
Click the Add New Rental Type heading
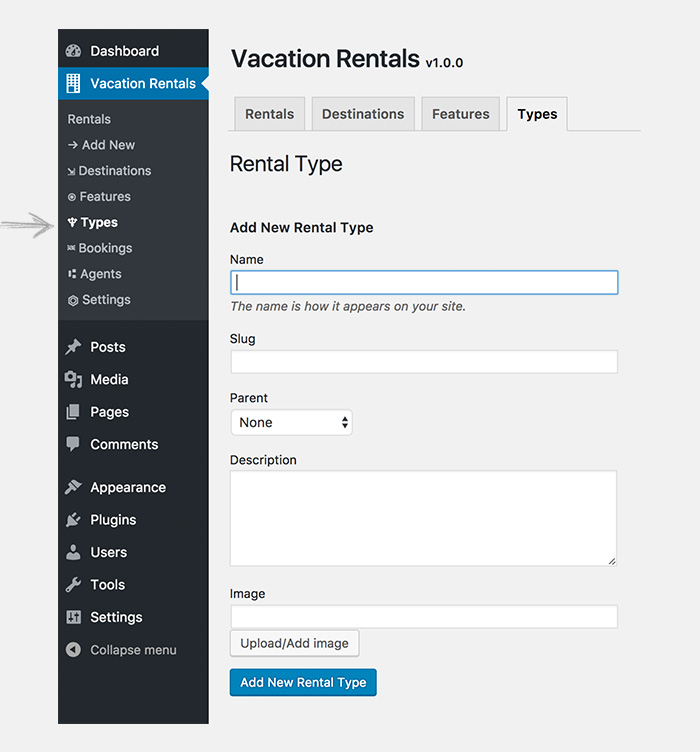(x=302, y=227)
